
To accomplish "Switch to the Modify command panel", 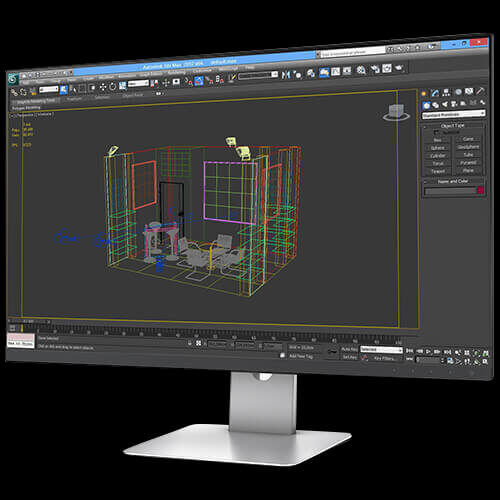I will (x=435, y=93).
